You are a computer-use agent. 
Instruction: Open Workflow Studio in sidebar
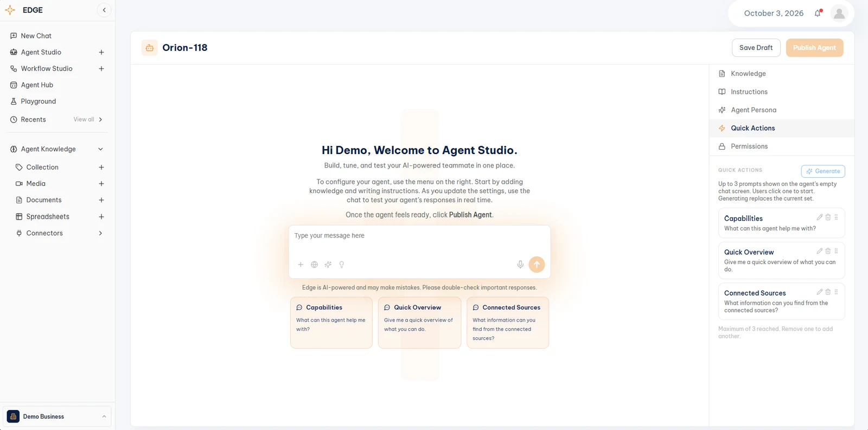point(47,68)
